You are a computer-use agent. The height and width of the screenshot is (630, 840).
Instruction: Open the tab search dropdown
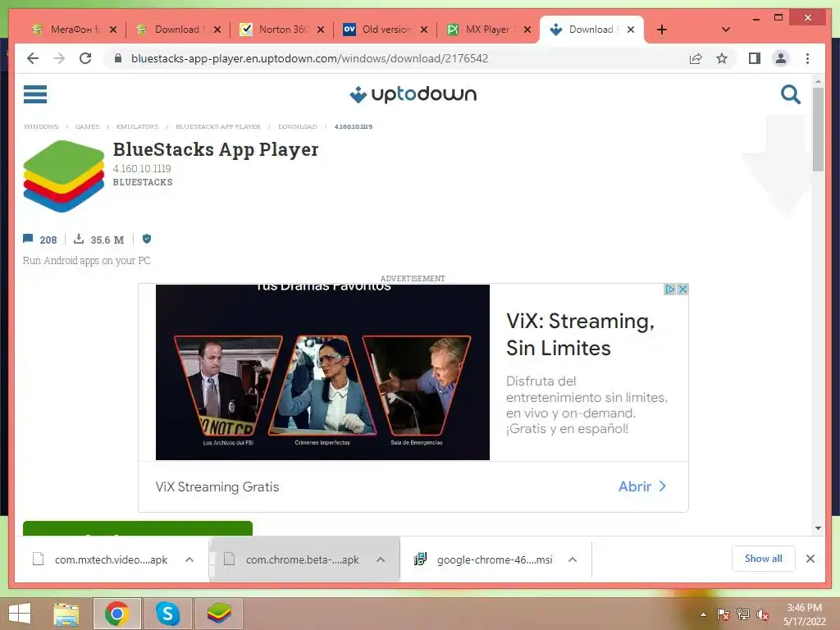click(x=726, y=30)
